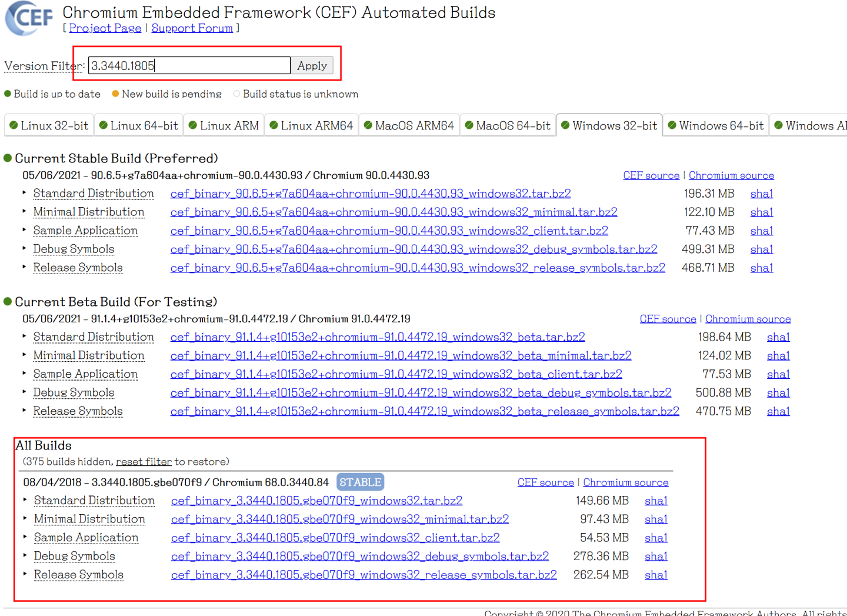Download beta 91.1.4 beta_release_symbols.tar.bz2 file
This screenshot has height=616, width=847.
click(x=425, y=411)
